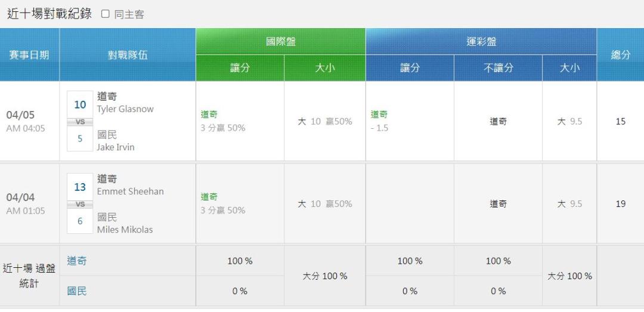The height and width of the screenshot is (312, 644).
Task: Click pitcher name Miles Mikolas
Action: (125, 230)
